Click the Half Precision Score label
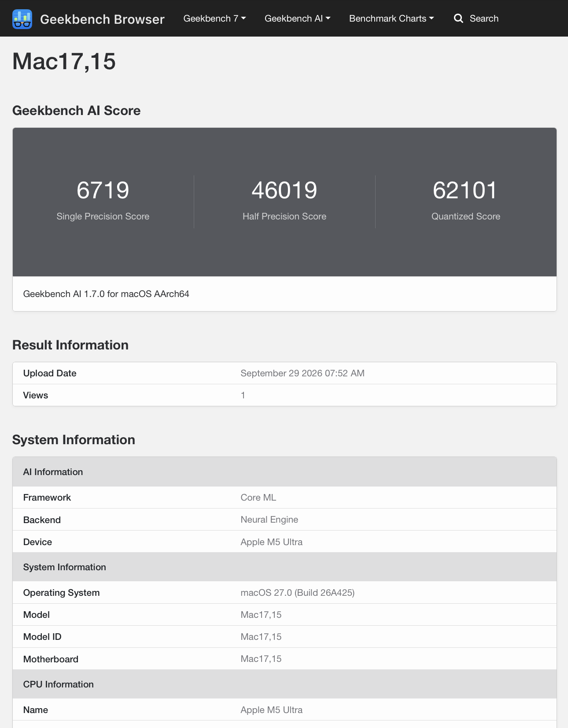 [284, 216]
